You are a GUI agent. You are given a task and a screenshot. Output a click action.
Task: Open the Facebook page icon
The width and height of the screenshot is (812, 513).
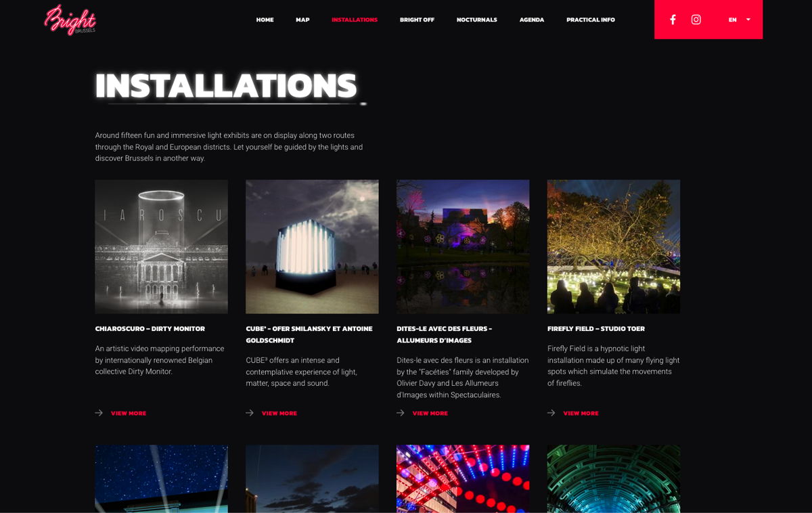coord(673,20)
